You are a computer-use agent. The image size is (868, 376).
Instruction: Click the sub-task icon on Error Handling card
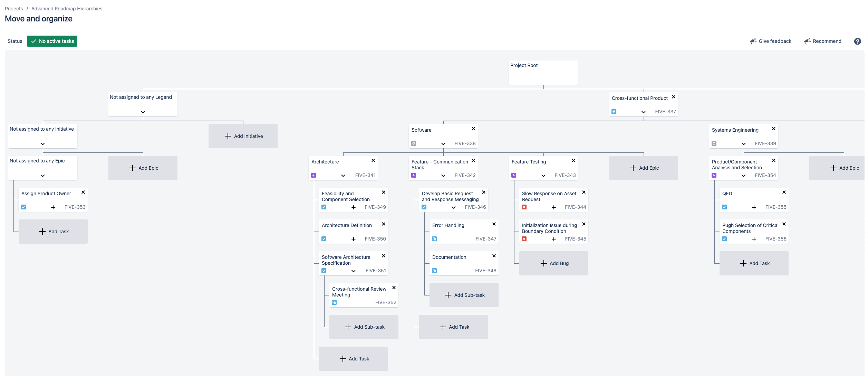pos(434,239)
